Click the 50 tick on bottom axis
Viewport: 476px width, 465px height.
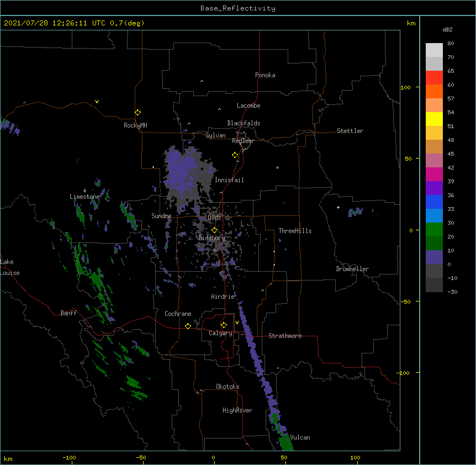[284, 457]
